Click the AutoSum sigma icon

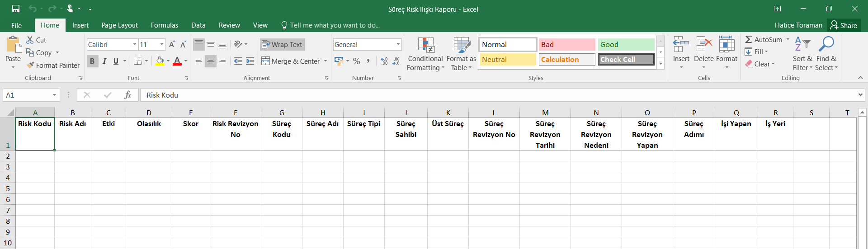point(749,40)
